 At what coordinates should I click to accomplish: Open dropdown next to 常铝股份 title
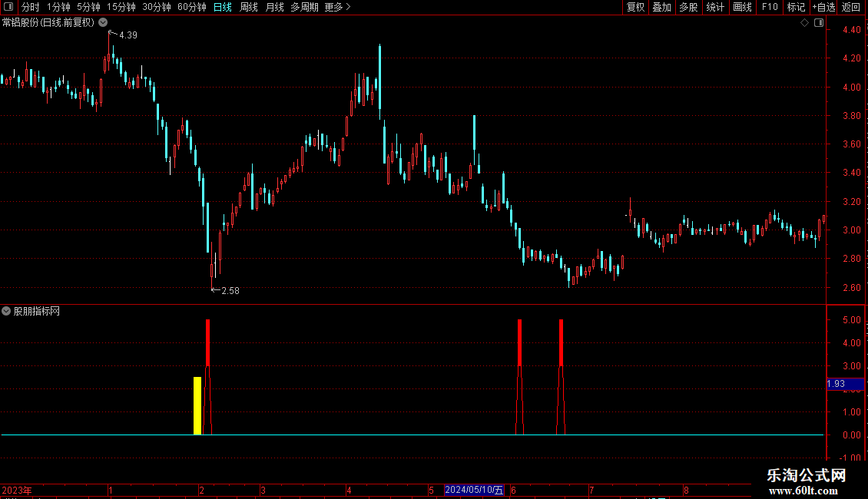click(x=103, y=23)
